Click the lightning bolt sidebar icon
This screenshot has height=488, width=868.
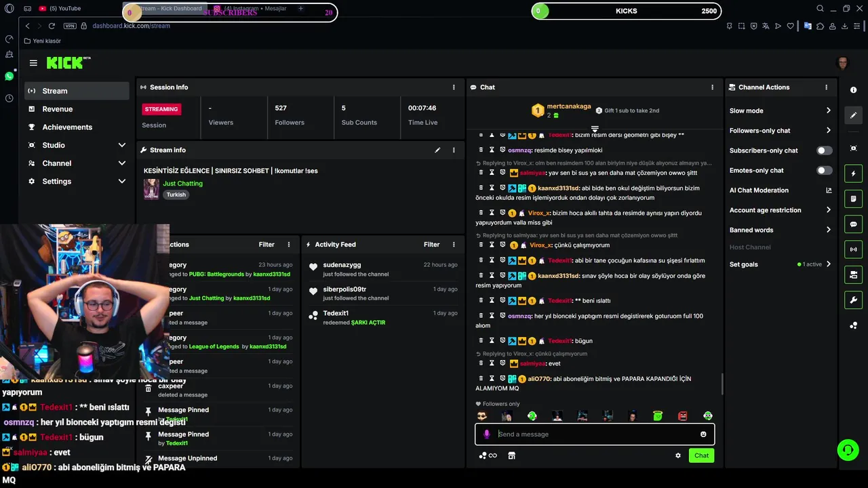853,174
